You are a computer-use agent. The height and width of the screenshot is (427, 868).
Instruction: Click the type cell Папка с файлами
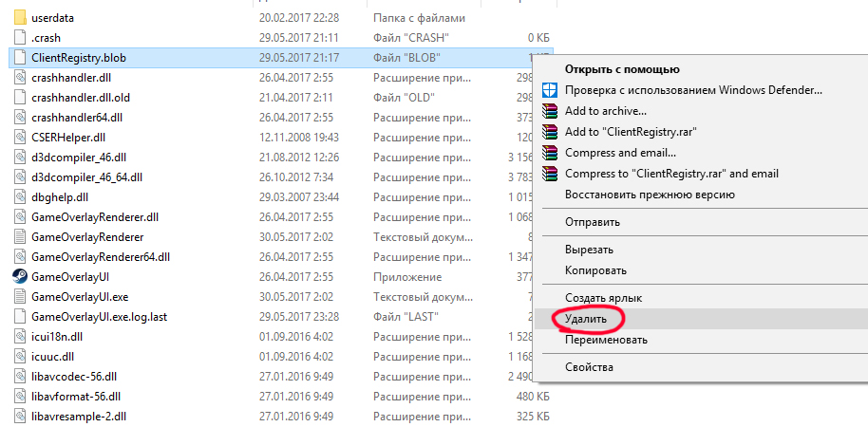(x=419, y=18)
